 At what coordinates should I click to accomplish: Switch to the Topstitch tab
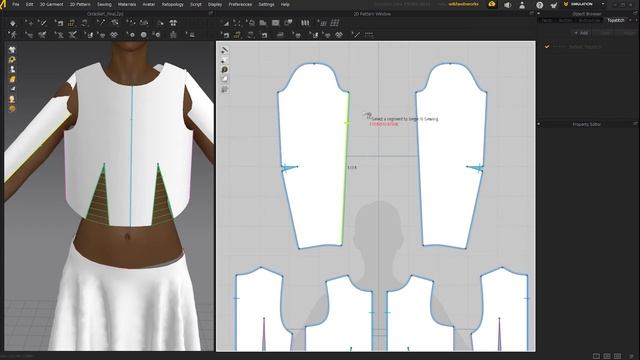point(616,20)
